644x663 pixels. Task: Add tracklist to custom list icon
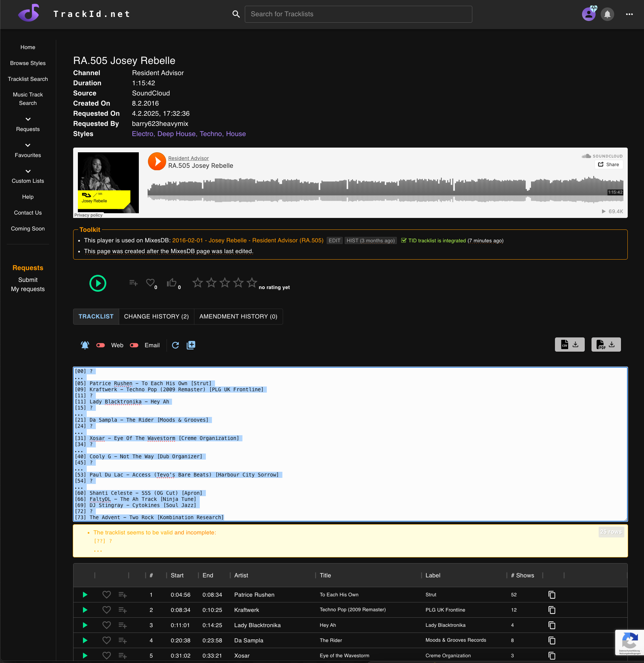coord(133,283)
